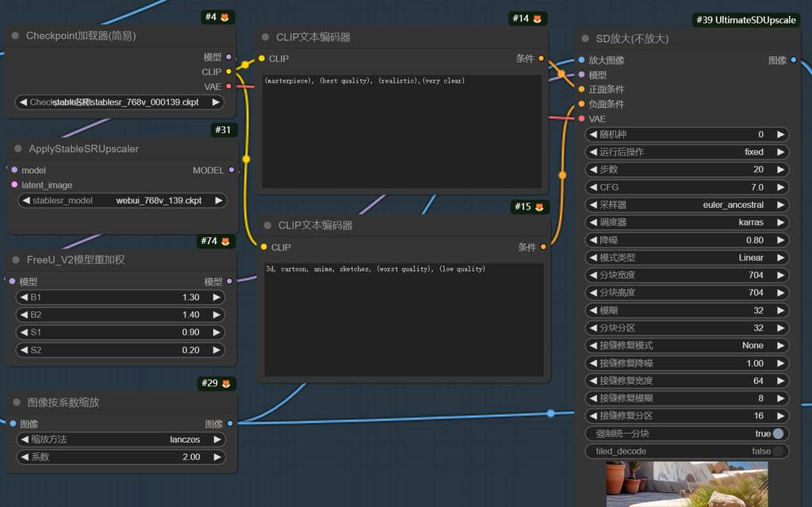
Task: Click the output image preview thumbnail
Action: pyautogui.click(x=687, y=484)
